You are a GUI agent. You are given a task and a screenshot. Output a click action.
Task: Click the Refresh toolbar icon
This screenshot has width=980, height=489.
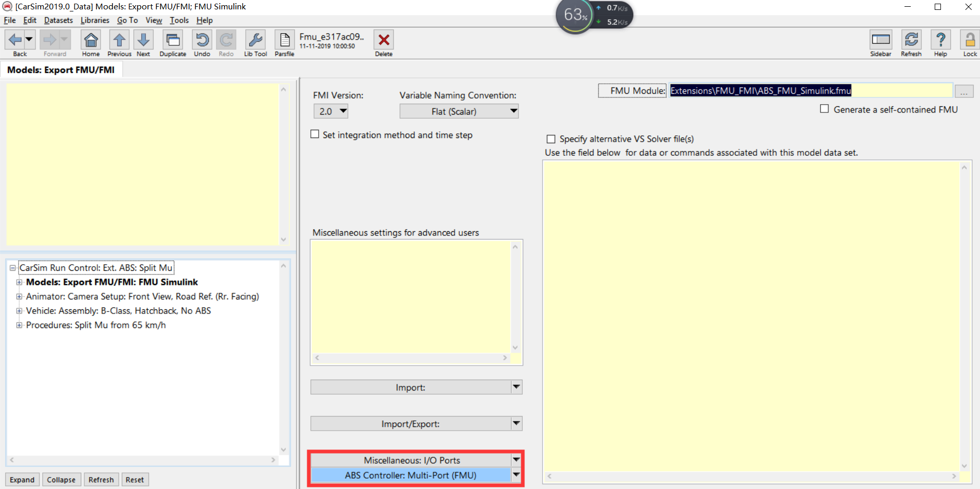tap(911, 40)
